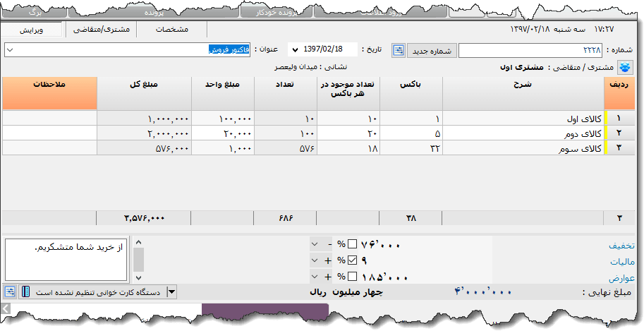Click the شماره جدید button
Viewport: 644px width, 331px height.
[x=432, y=51]
